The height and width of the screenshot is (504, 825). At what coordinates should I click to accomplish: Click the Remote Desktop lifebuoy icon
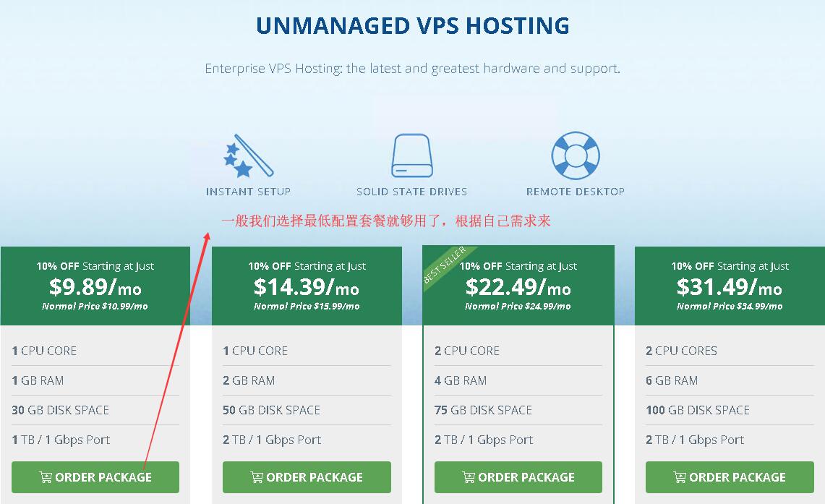click(575, 154)
